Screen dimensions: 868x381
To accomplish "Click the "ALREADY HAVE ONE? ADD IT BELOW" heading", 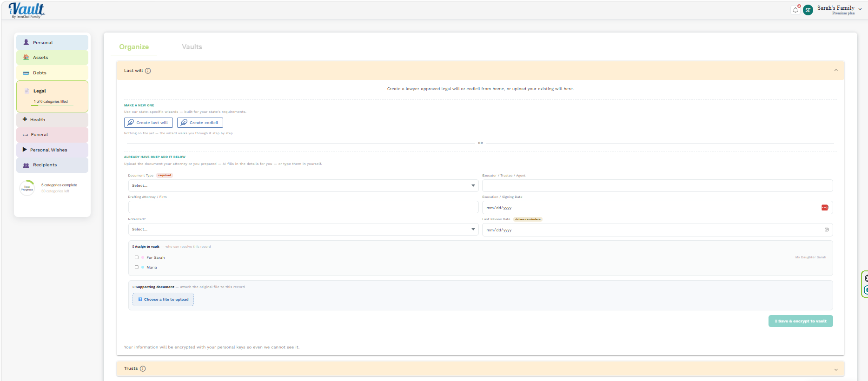I will [155, 157].
